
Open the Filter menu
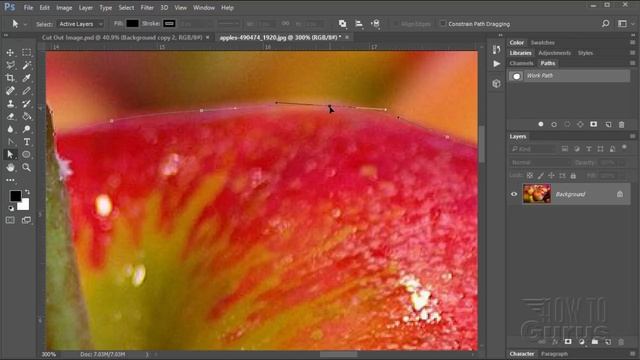[x=147, y=8]
